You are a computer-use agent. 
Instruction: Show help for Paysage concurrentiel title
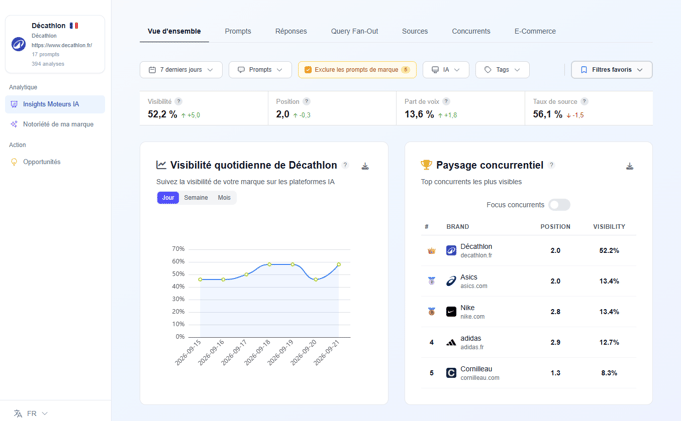click(x=552, y=165)
